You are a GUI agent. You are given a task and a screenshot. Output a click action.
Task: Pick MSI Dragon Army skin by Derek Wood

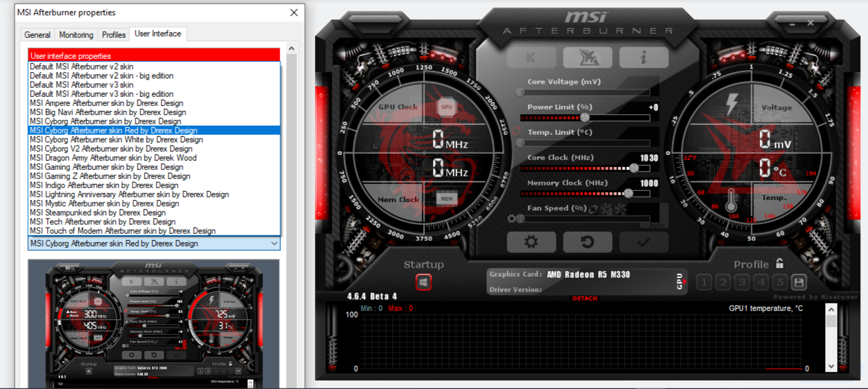(154, 157)
